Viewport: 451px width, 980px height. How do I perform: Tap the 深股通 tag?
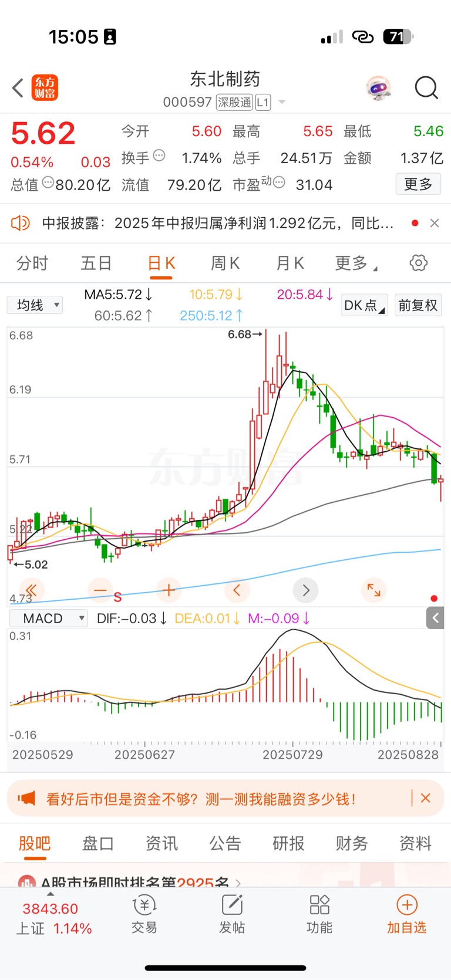point(234,102)
